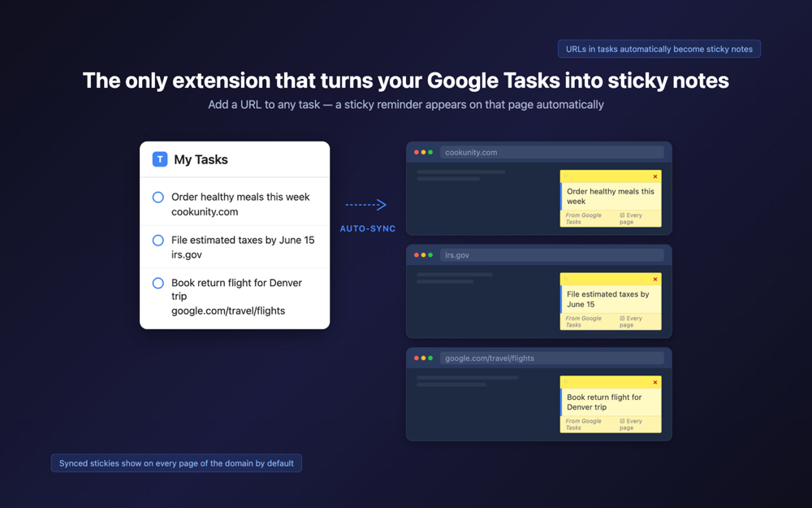
Task: Click the My Tasks header title
Action: (x=201, y=159)
